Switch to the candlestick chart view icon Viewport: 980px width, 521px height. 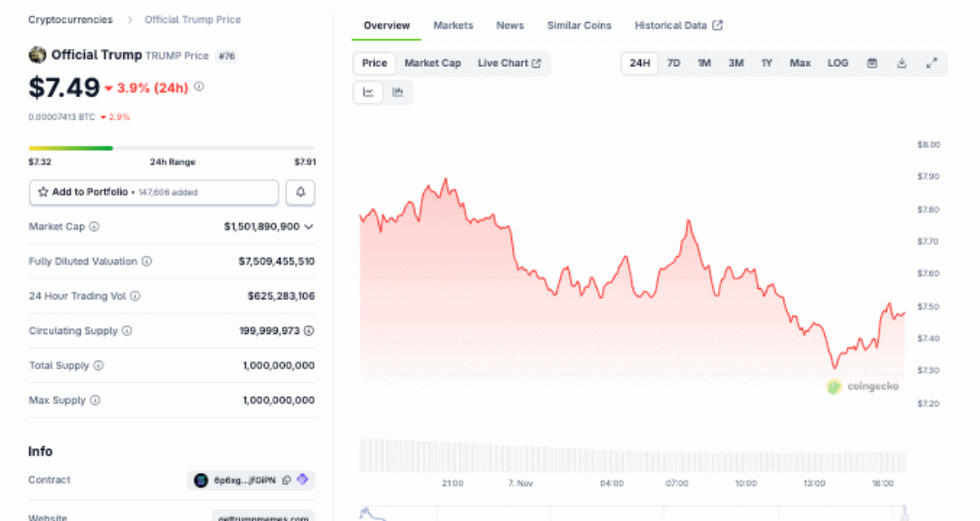point(398,92)
